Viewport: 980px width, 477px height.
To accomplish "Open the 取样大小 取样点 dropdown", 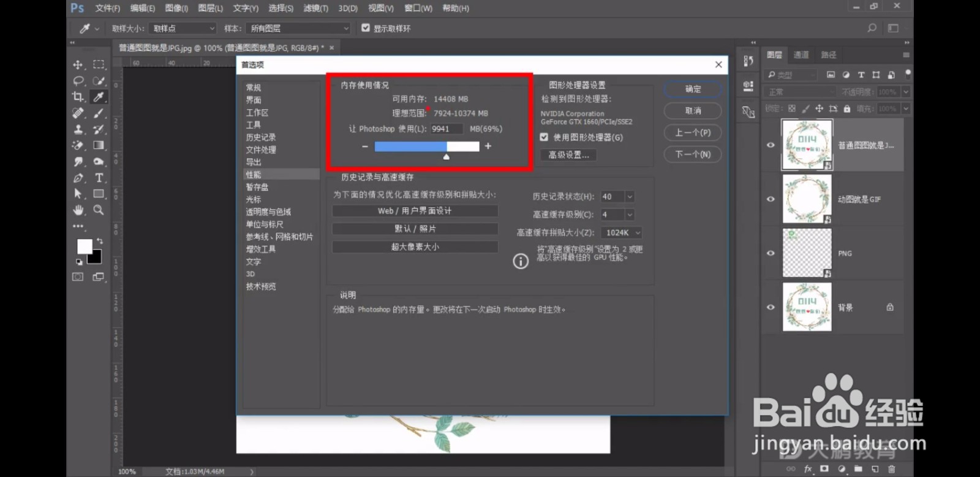I will (x=183, y=28).
